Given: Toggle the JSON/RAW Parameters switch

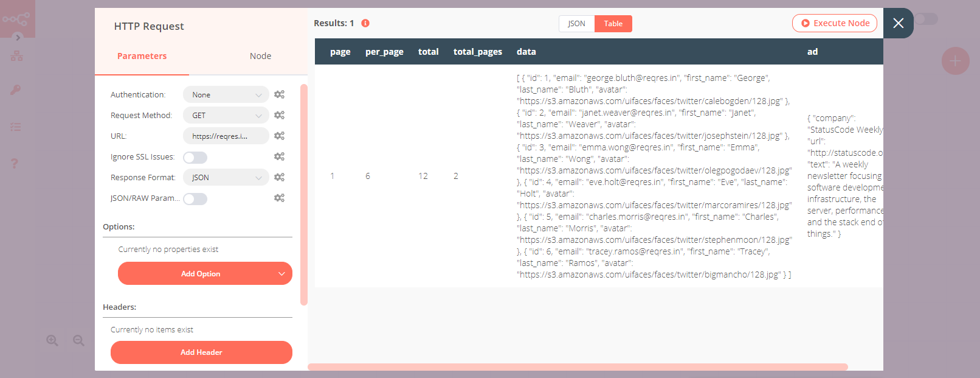Looking at the screenshot, I should point(195,199).
